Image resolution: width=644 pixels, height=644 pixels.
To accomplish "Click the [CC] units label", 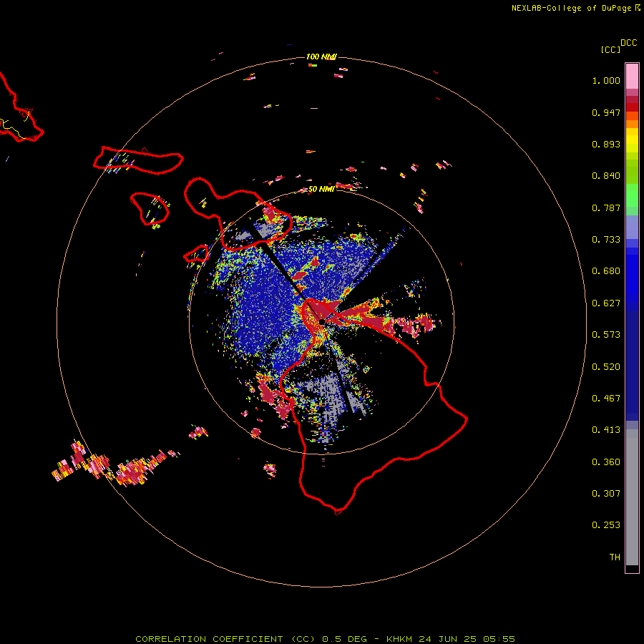I will coord(610,49).
